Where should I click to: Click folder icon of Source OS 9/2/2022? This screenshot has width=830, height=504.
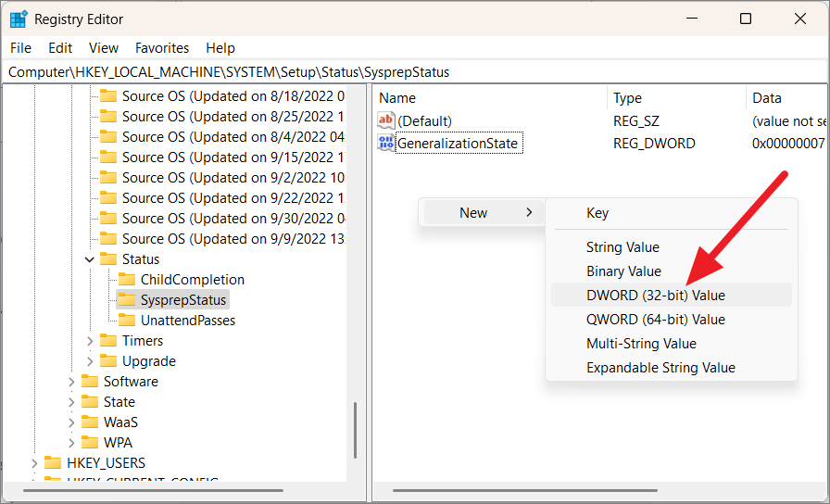pos(108,177)
